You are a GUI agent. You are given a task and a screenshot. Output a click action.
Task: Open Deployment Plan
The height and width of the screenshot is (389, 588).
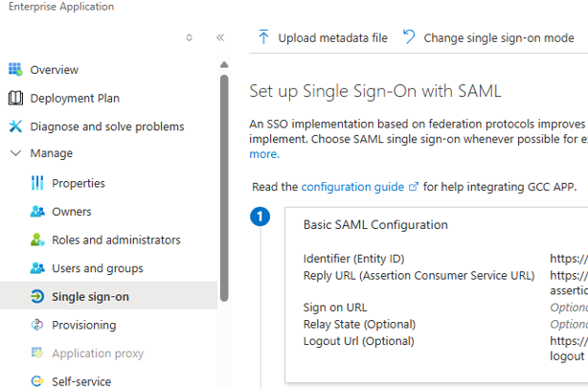coord(75,99)
